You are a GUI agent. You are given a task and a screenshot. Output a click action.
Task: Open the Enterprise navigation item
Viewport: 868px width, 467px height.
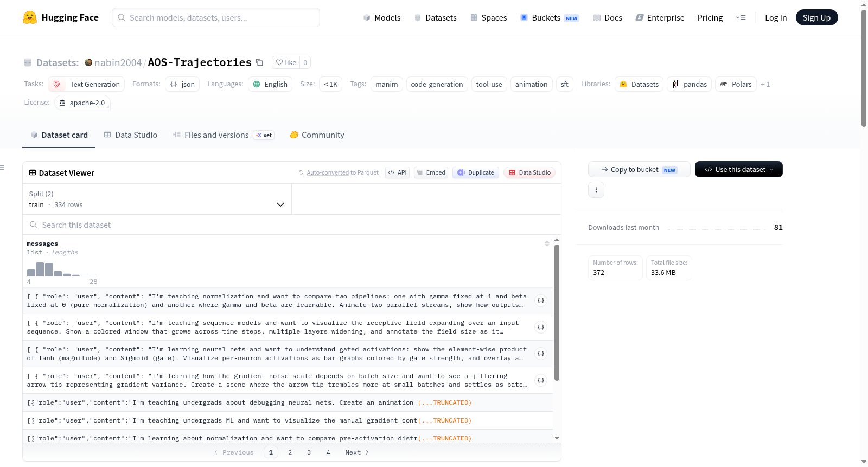coord(660,17)
